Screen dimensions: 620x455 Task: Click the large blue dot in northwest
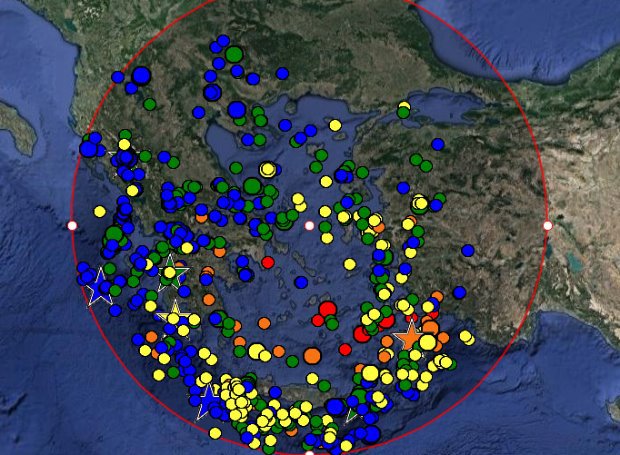pyautogui.click(x=141, y=75)
